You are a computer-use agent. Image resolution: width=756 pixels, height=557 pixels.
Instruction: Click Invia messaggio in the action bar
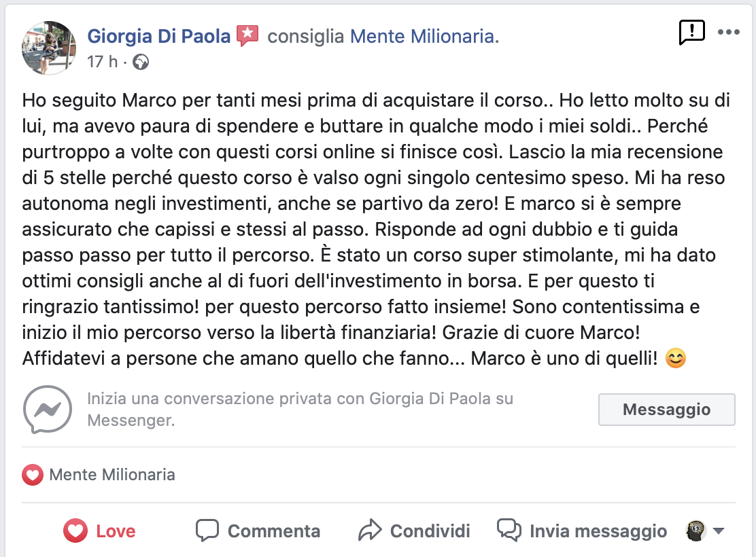tap(582, 531)
